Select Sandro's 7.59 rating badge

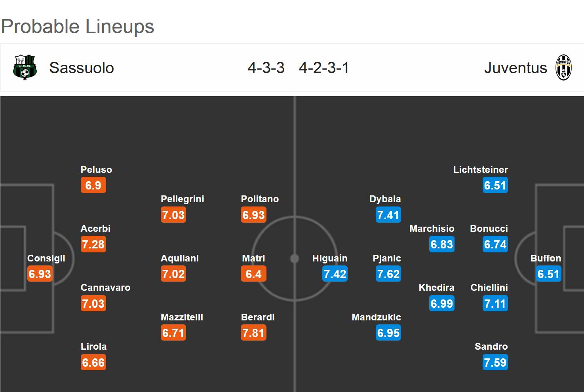(x=495, y=363)
